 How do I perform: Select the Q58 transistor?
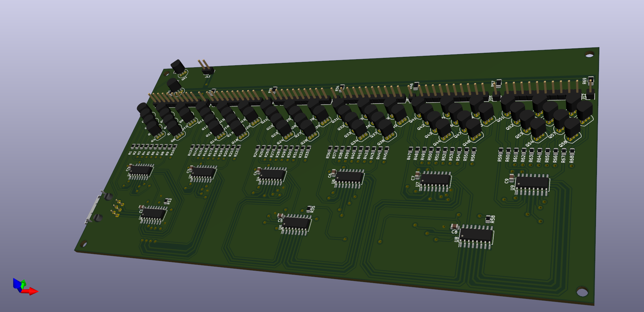pyautogui.click(x=572, y=129)
